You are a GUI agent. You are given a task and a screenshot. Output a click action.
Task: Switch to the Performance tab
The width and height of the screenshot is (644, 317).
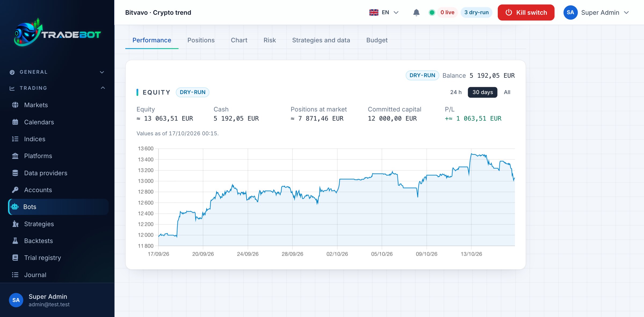tap(152, 40)
